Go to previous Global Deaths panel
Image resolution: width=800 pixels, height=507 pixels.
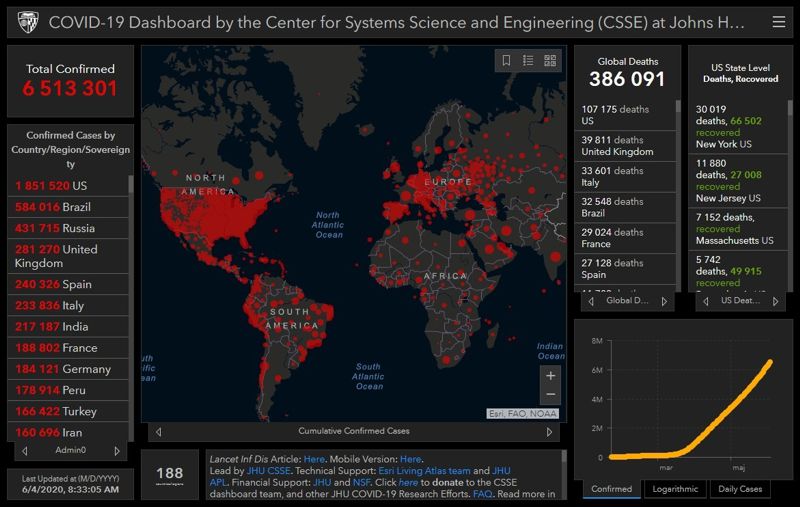[x=591, y=301]
